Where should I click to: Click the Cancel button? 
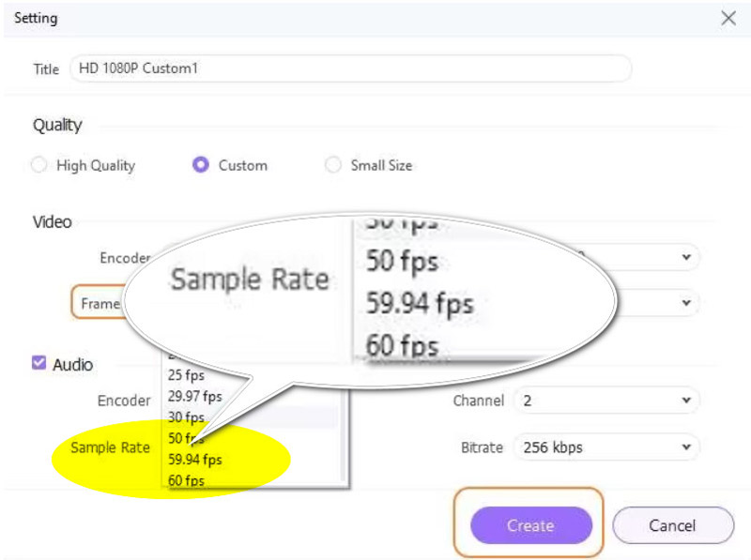(673, 525)
